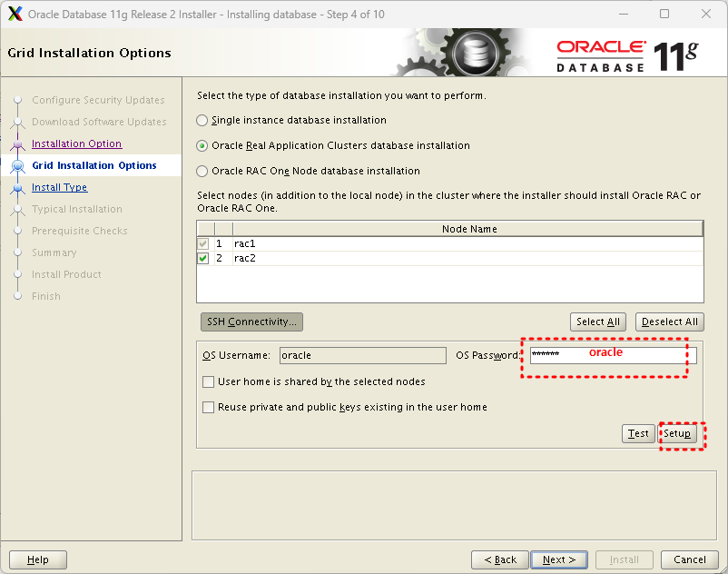Select the Grid Installation Options step
This screenshot has height=574, width=728.
click(94, 165)
